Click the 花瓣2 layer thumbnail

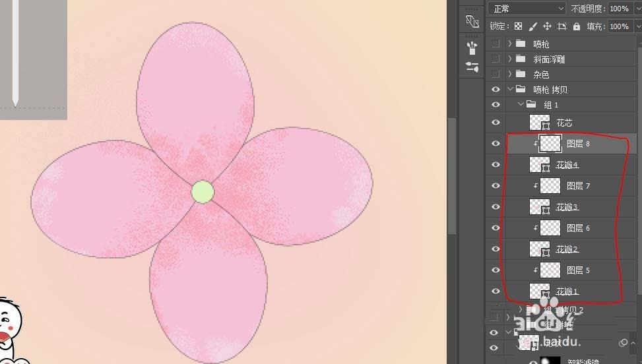click(539, 249)
